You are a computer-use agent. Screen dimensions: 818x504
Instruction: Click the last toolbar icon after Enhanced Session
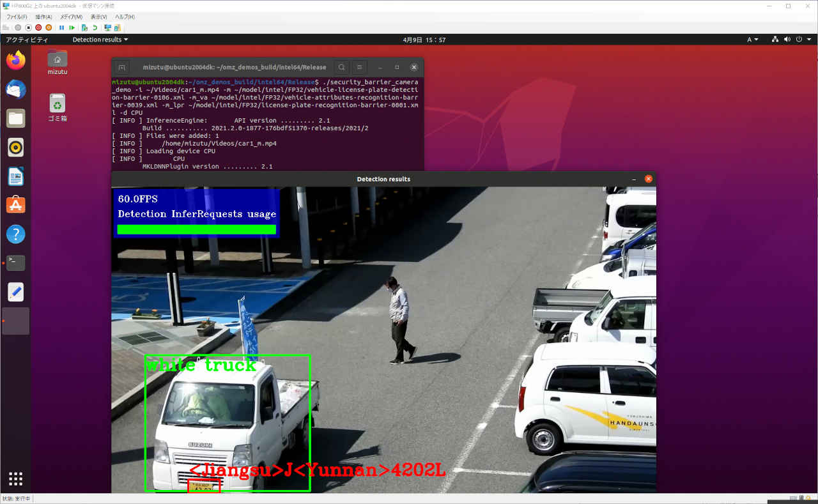click(118, 27)
